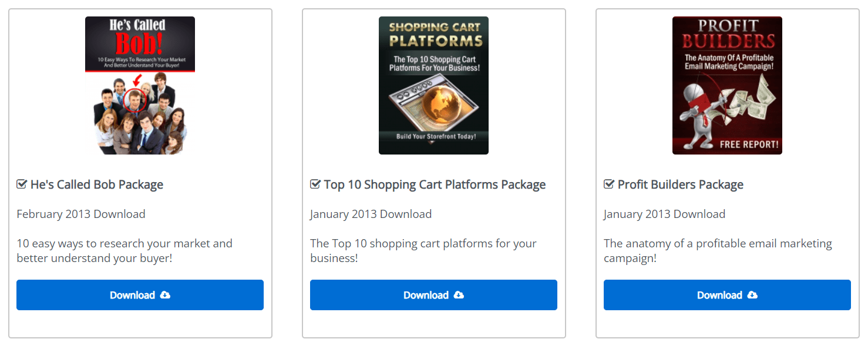Image resolution: width=868 pixels, height=349 pixels.
Task: Download the Profit Builders Package
Action: pyautogui.click(x=727, y=295)
